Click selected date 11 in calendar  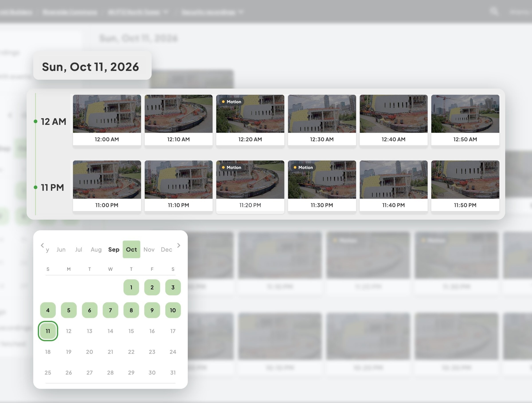click(x=48, y=331)
